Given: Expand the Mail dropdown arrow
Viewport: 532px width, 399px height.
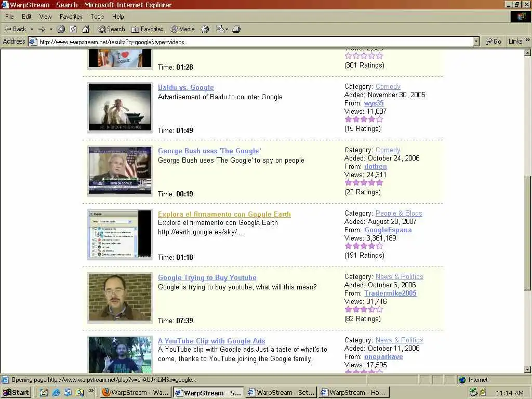Looking at the screenshot, I should pos(227,29).
